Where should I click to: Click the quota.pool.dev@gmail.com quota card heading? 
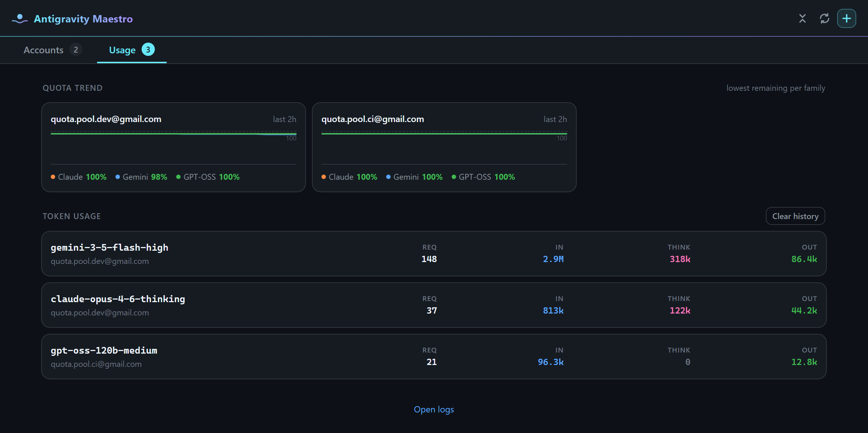(106, 119)
